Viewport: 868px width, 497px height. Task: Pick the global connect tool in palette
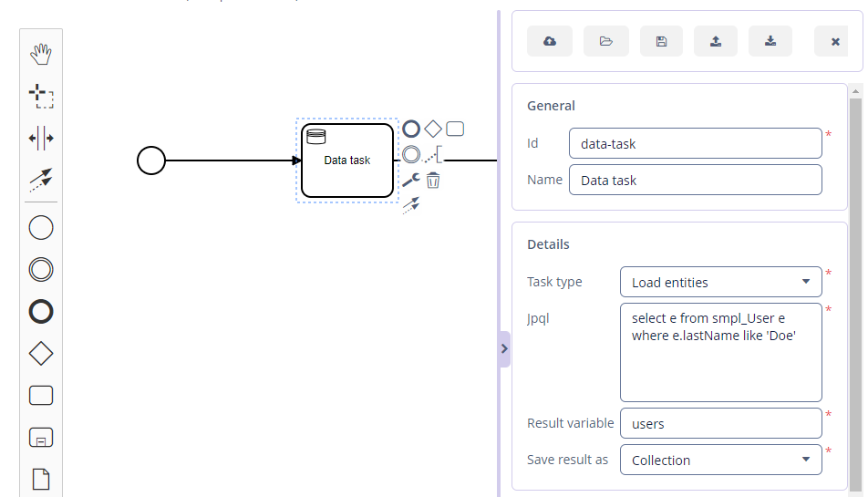(41, 181)
